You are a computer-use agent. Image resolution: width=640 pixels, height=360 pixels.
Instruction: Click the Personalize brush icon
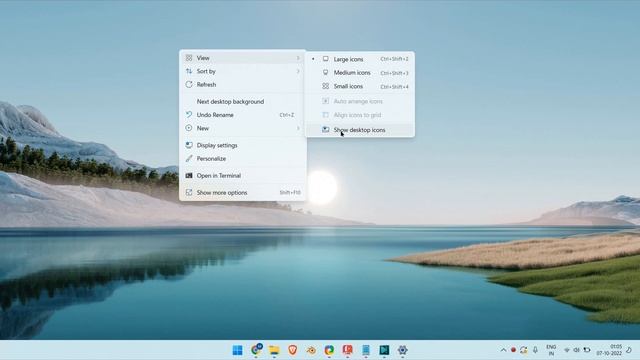pos(189,158)
